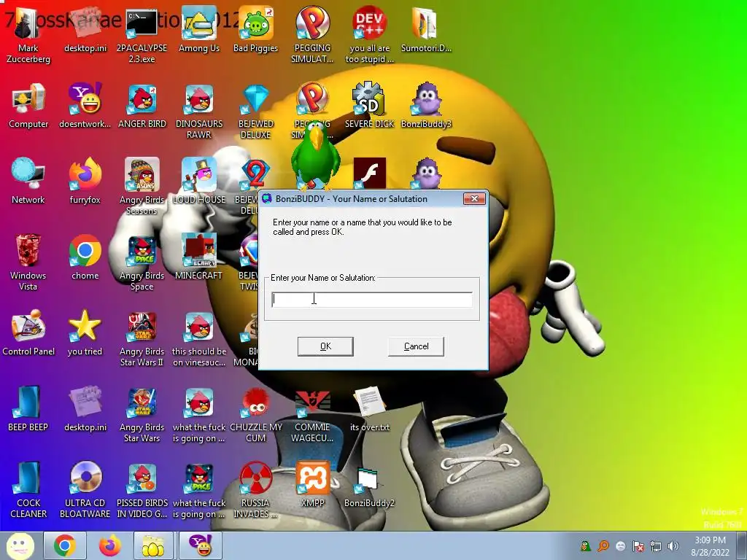This screenshot has height=560, width=747.
Task: Select the RUSSIA INVADES shortcut
Action: (x=256, y=489)
